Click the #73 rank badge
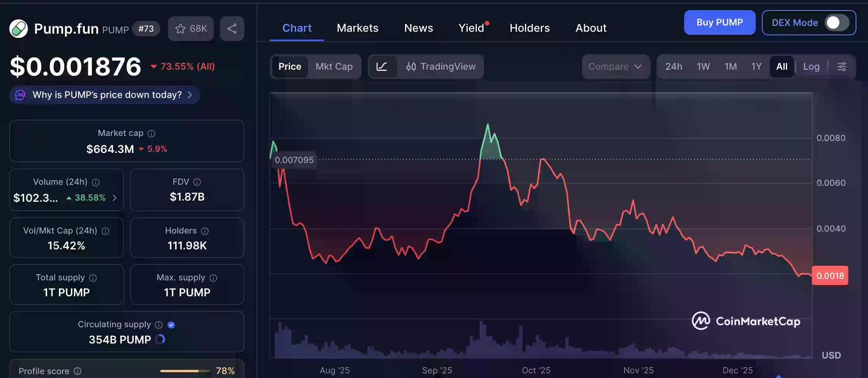868x378 pixels. click(146, 28)
